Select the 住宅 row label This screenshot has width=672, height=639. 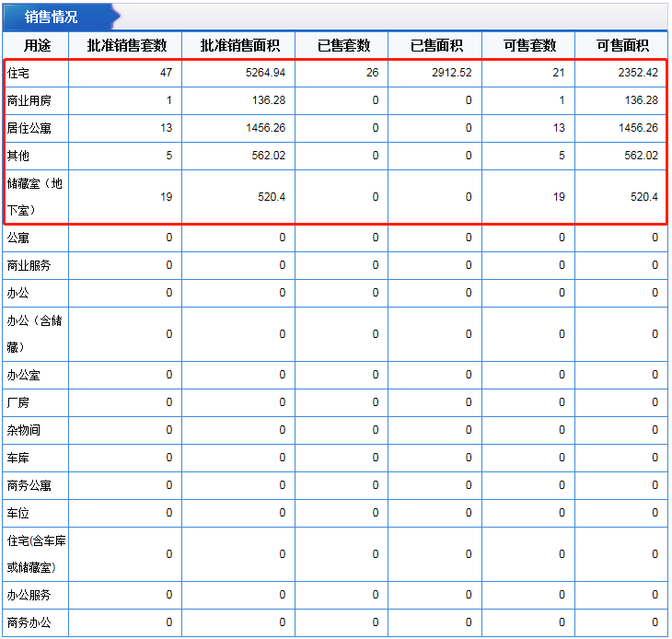pyautogui.click(x=18, y=74)
